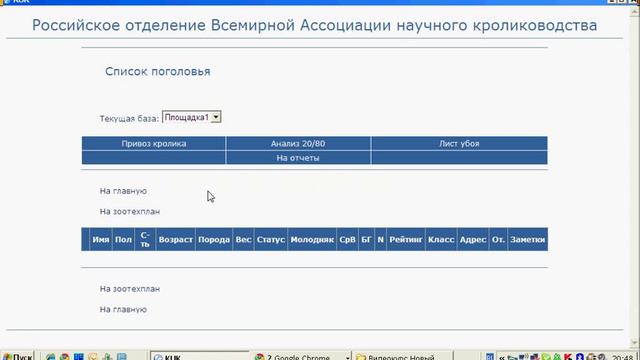Open the Пуск start button

click(17, 356)
